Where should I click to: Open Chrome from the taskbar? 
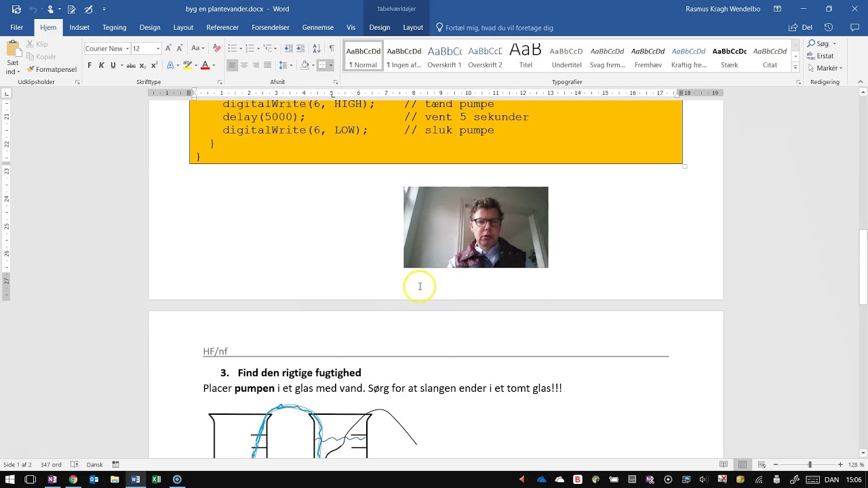(x=73, y=479)
